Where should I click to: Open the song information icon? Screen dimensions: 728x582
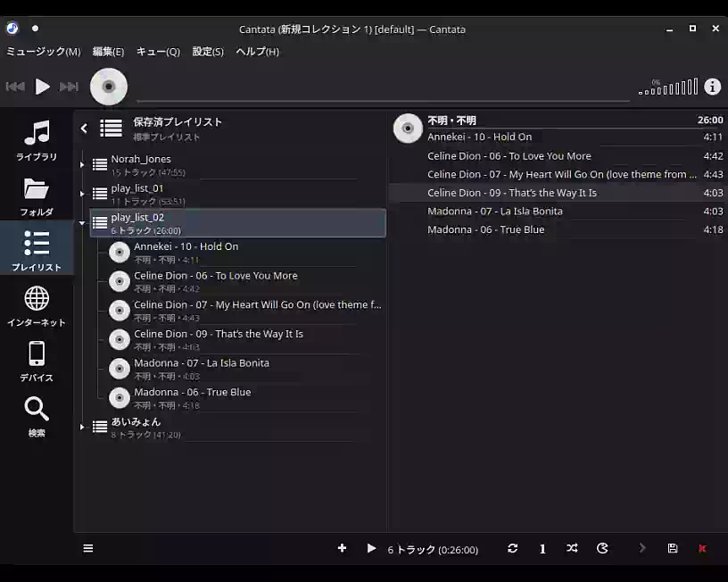click(x=712, y=87)
